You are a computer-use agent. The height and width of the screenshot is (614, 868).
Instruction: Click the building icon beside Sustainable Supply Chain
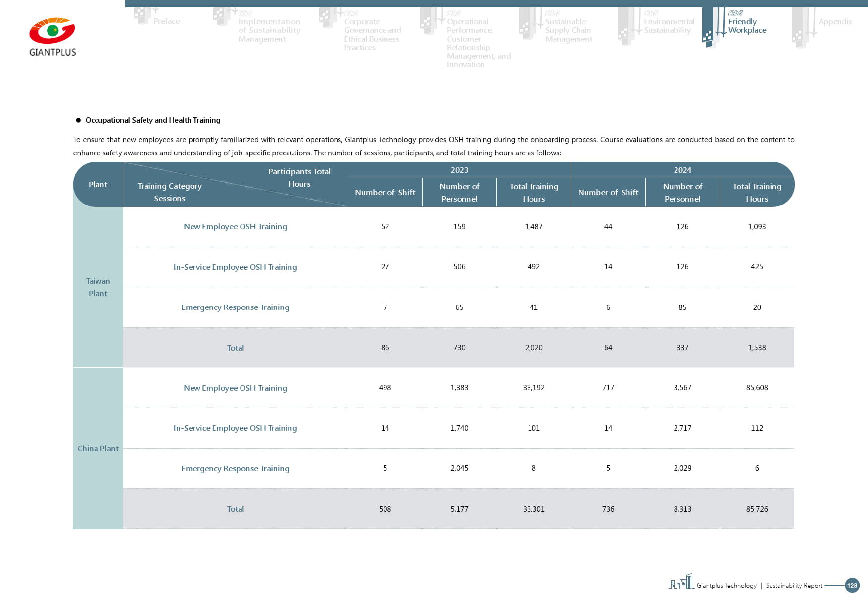528,23
